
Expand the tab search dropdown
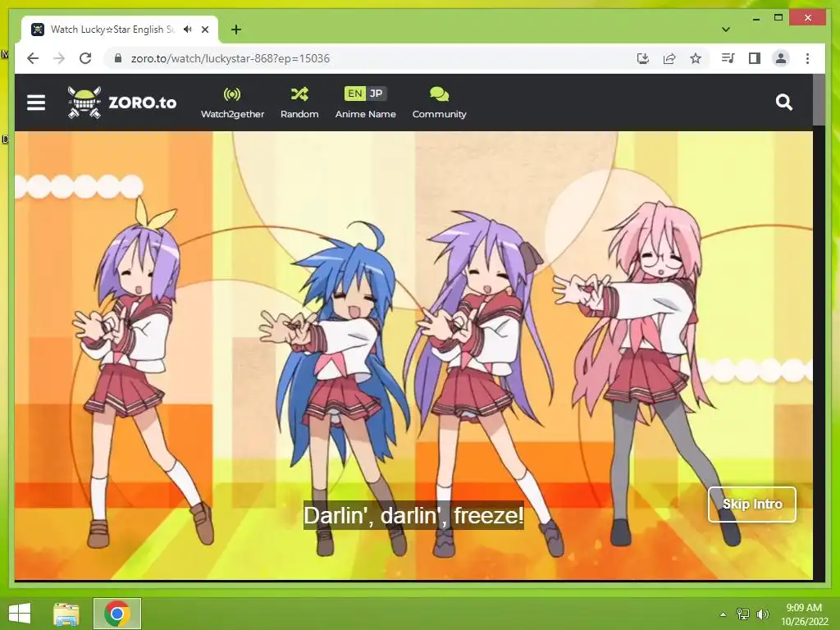tap(726, 30)
